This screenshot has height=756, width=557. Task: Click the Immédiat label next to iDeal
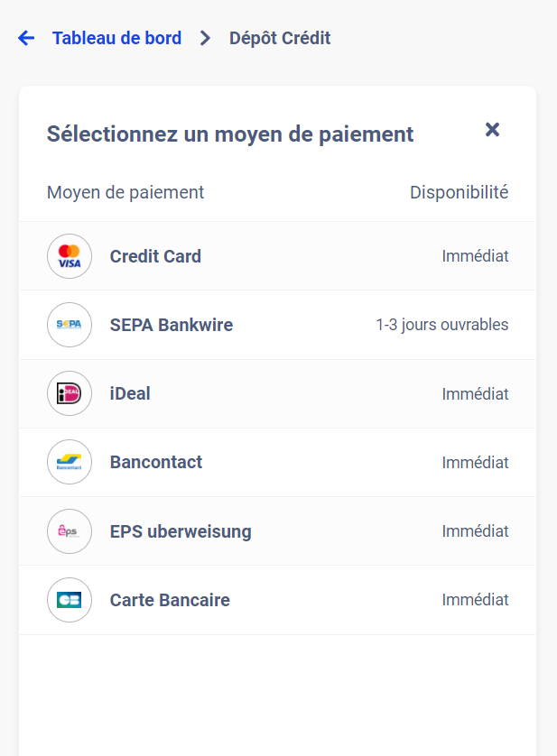click(476, 393)
